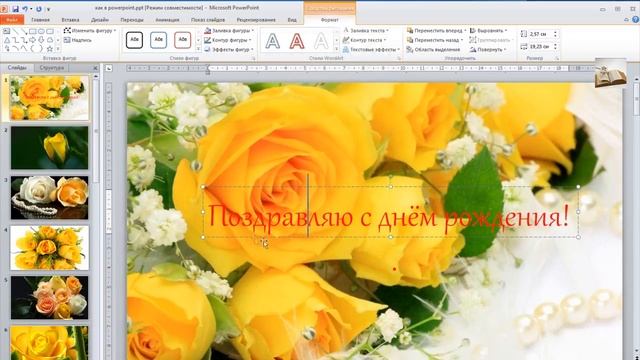Image resolution: width=640 pixels, height=360 pixels.
Task: Undo the last action
Action: click(24, 9)
